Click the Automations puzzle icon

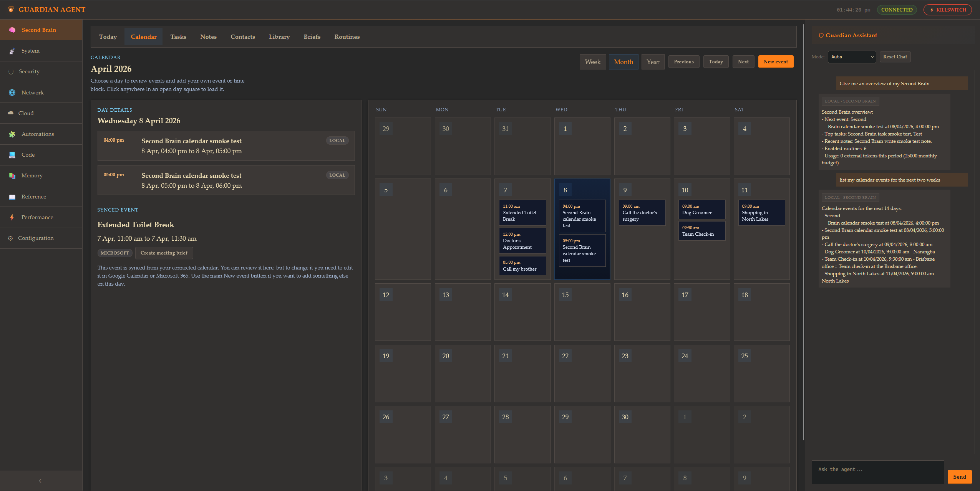(12, 134)
